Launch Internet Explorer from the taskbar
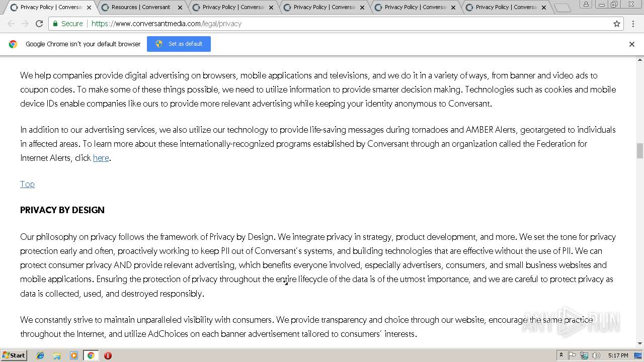Screen dimensions: 644x362 click(x=40, y=355)
